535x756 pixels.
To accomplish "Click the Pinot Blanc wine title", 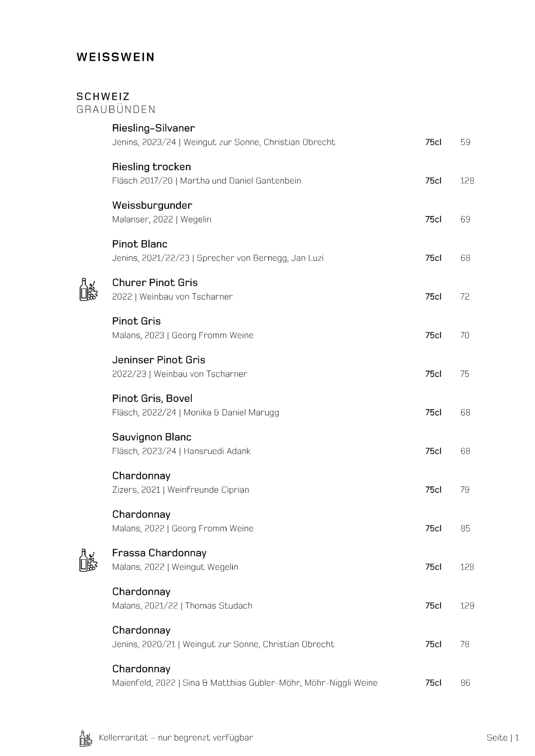I will [x=140, y=244].
